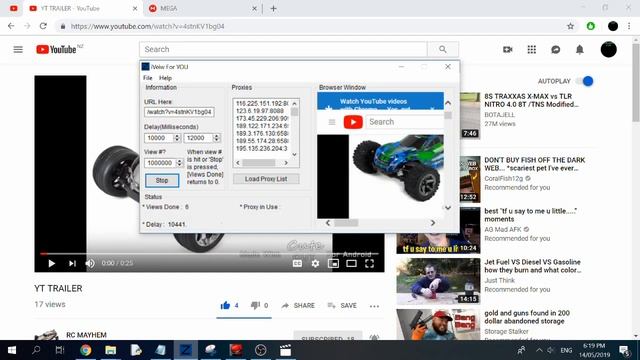Open the YouTube messages icon
The width and height of the screenshot is (640, 360).
(556, 49)
